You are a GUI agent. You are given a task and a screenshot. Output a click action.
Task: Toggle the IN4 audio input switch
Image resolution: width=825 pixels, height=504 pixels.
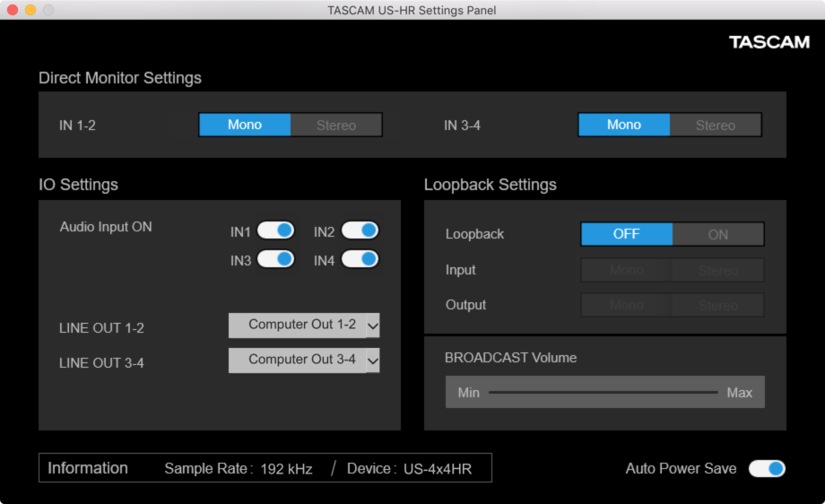(360, 259)
